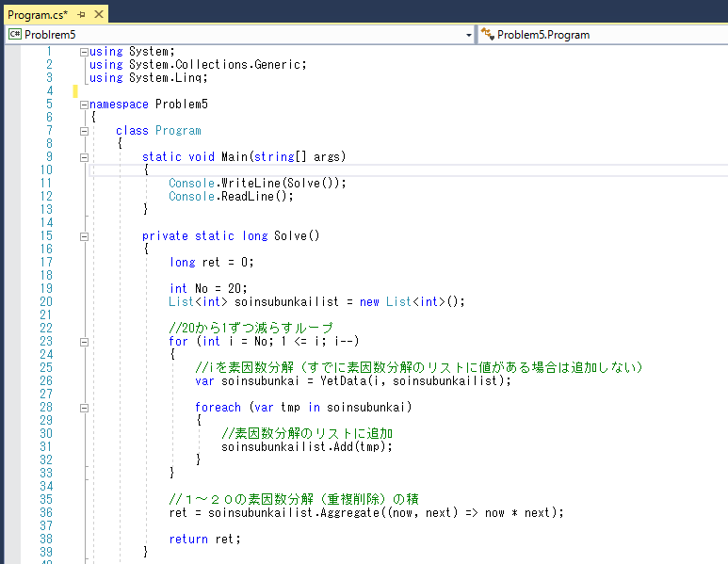Click 'Solve()' in the private static declaration

297,235
